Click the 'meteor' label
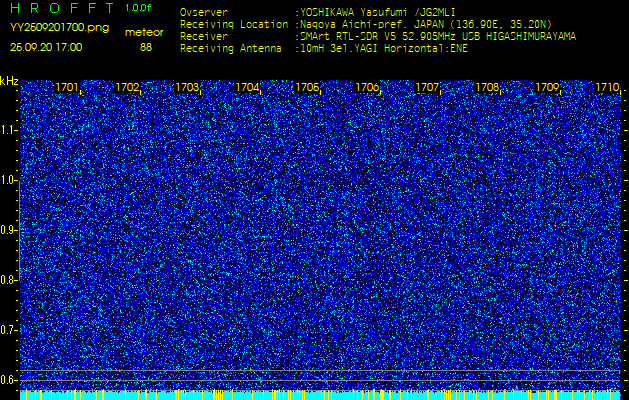The image size is (629, 400). (144, 33)
